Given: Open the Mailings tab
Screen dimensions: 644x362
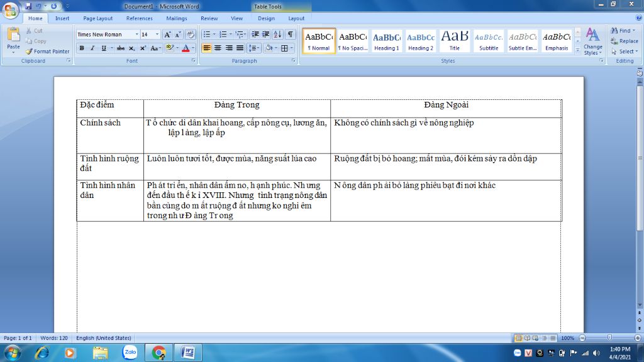Looking at the screenshot, I should tap(177, 18).
